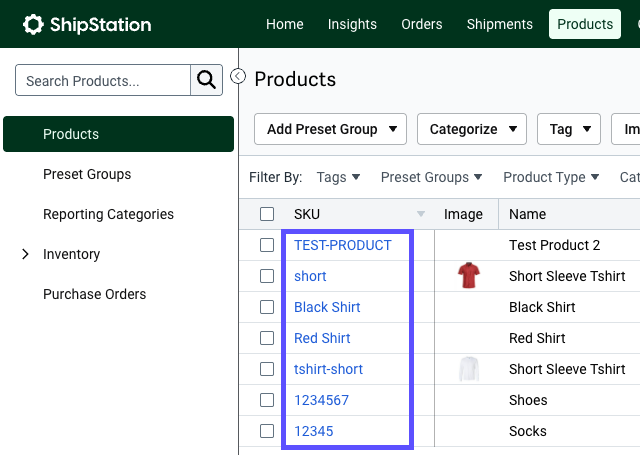640x455 pixels.
Task: Click the Image column header
Action: [x=463, y=214]
